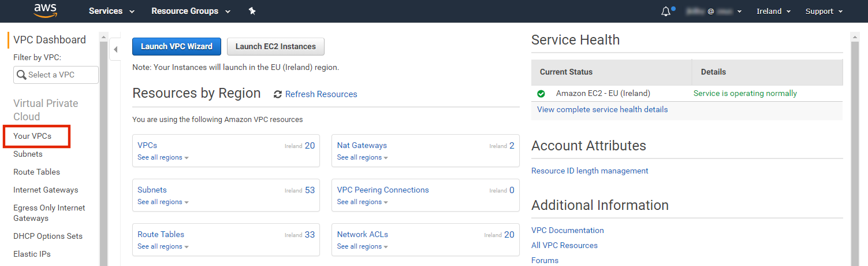868x266 pixels.
Task: Open Resource ID length management link
Action: 590,171
